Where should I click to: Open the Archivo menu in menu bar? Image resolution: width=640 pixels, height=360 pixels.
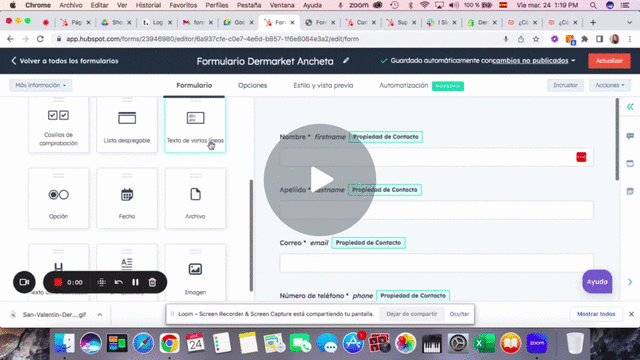click(71, 5)
